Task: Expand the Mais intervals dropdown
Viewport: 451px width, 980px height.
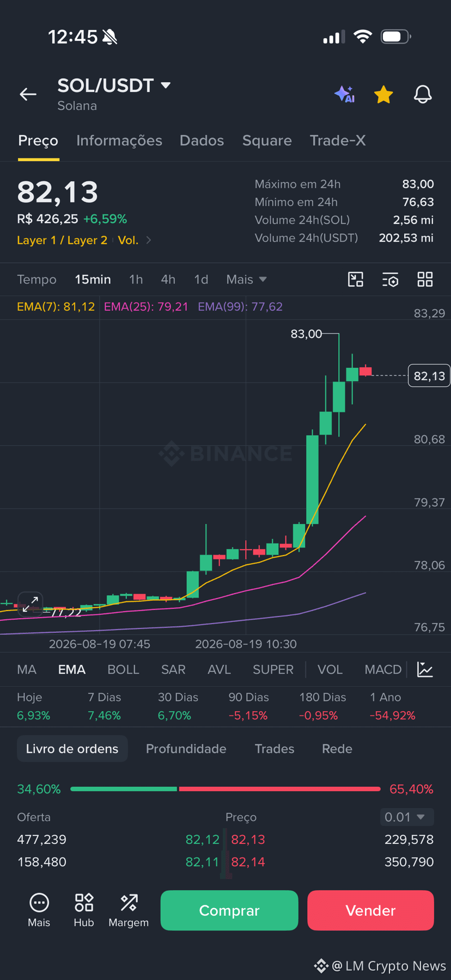Action: (x=246, y=279)
